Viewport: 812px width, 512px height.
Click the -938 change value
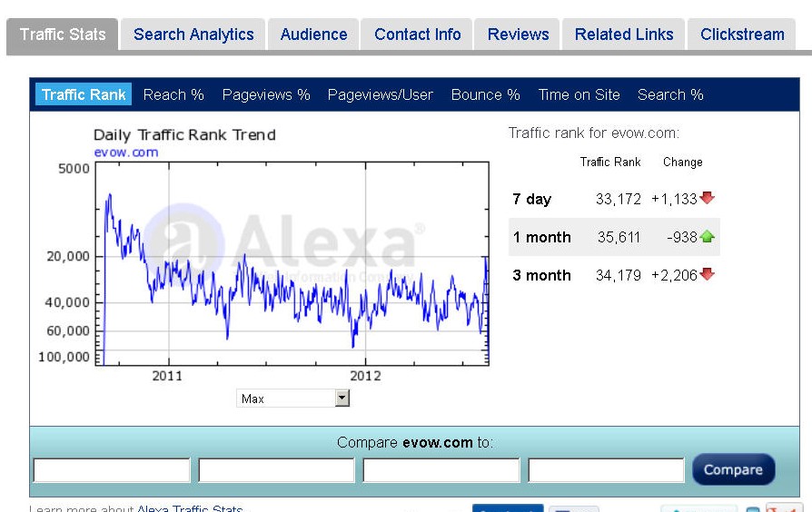pos(682,237)
